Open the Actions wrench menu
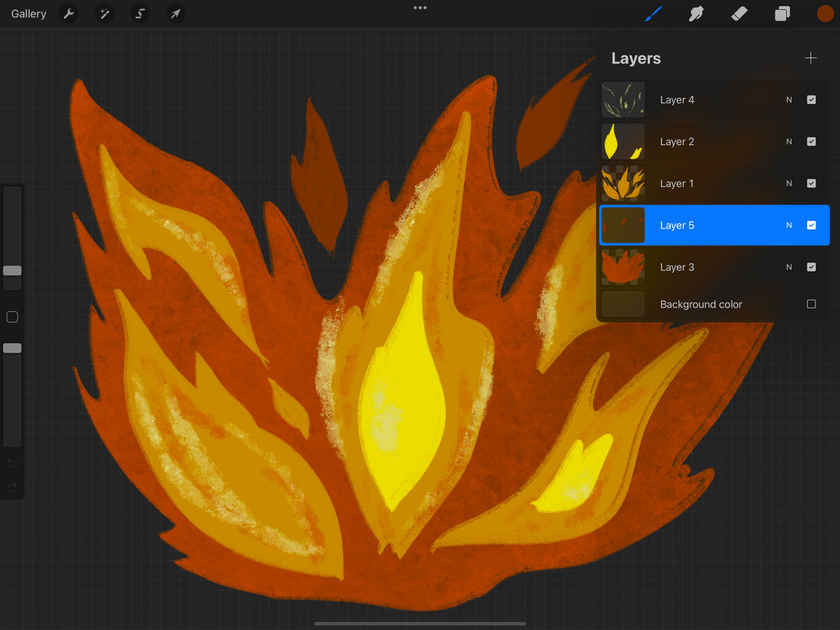Viewport: 840px width, 630px height. 68,13
